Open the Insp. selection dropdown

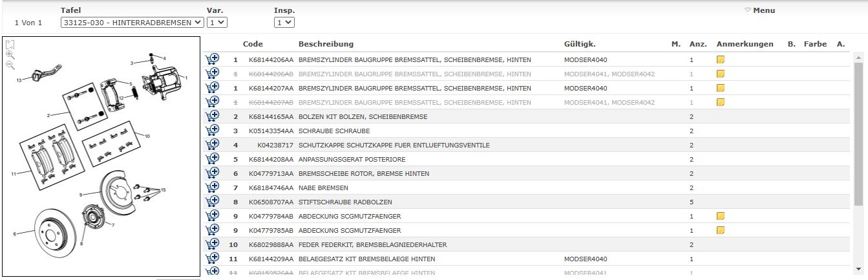point(284,22)
